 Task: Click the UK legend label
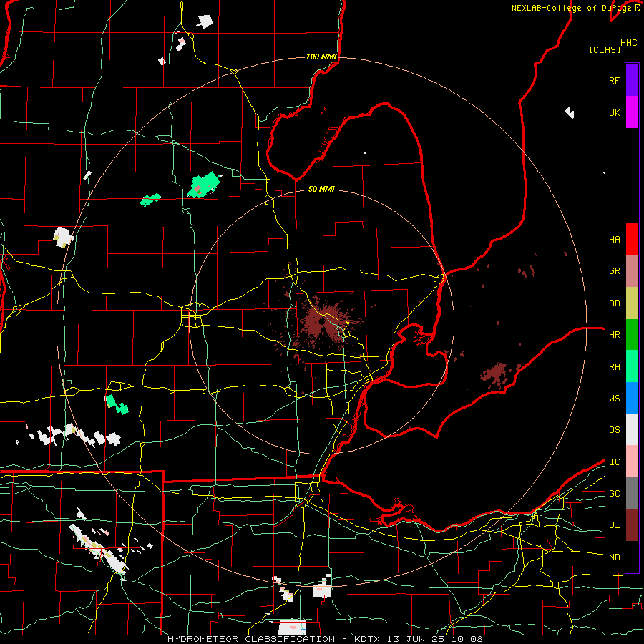614,112
